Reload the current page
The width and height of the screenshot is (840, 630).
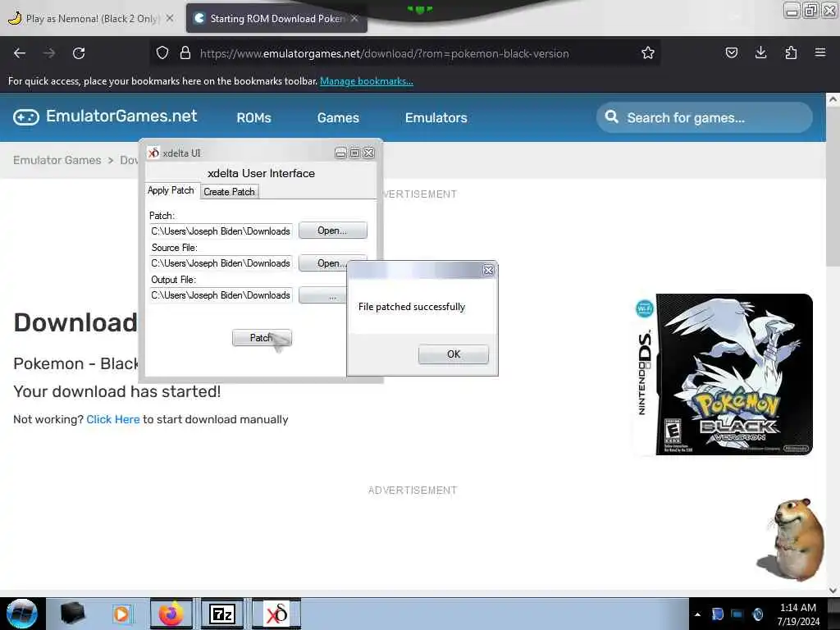click(x=79, y=53)
